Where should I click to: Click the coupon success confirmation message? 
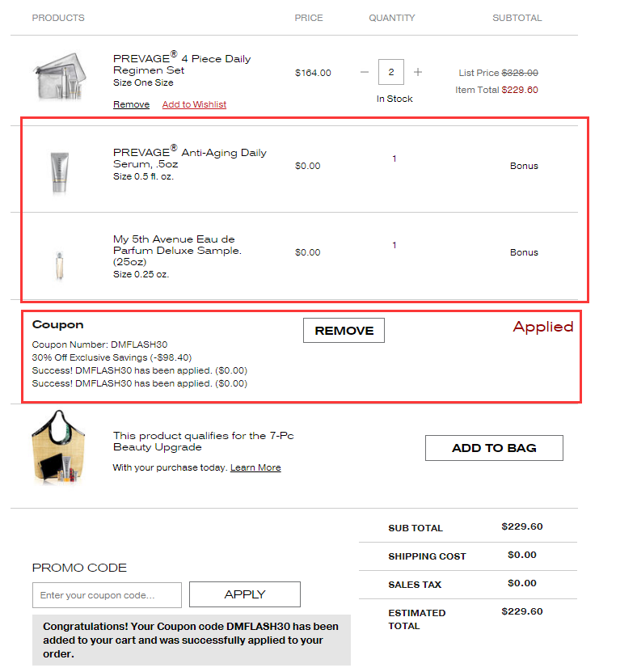click(191, 640)
